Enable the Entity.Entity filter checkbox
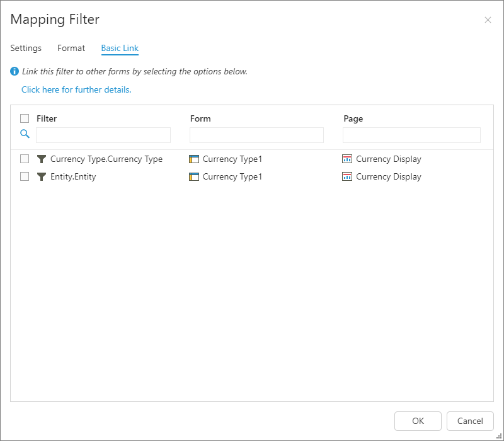This screenshot has width=504, height=441. pyautogui.click(x=25, y=176)
